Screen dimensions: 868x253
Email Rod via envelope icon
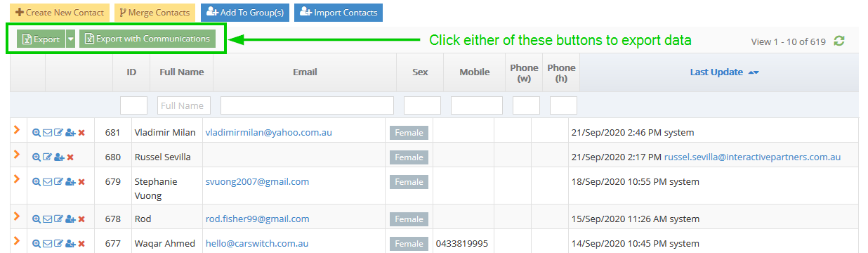48,219
